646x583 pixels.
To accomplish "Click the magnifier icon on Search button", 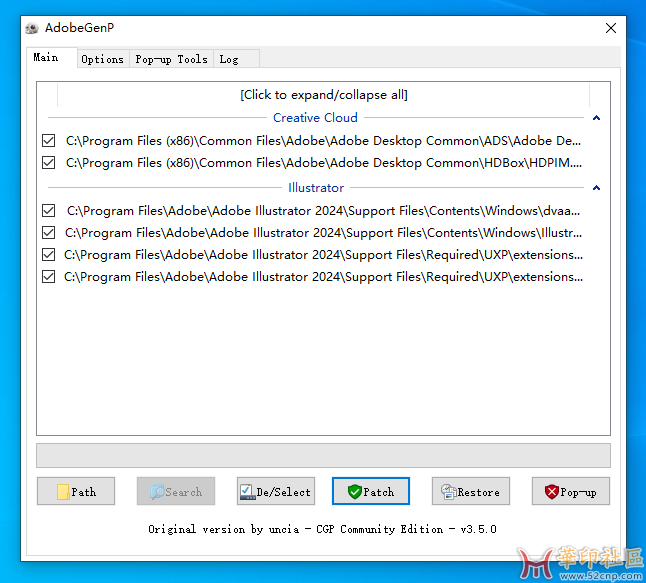I will pos(157,492).
